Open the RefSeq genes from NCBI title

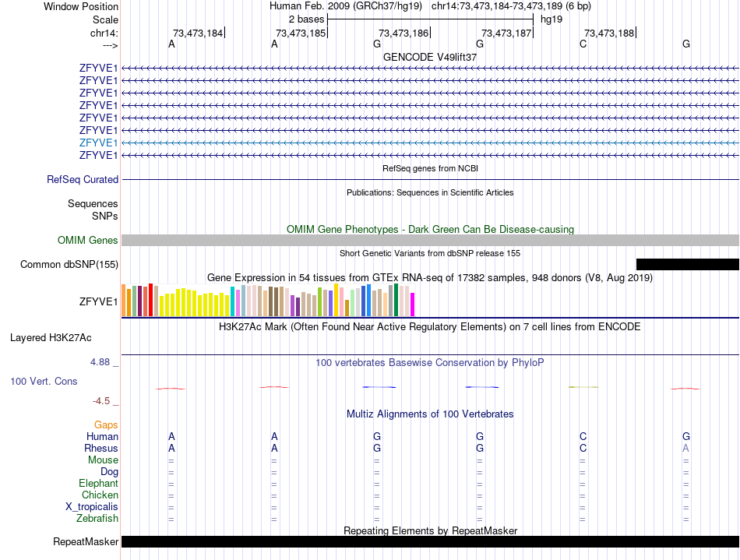point(430,168)
